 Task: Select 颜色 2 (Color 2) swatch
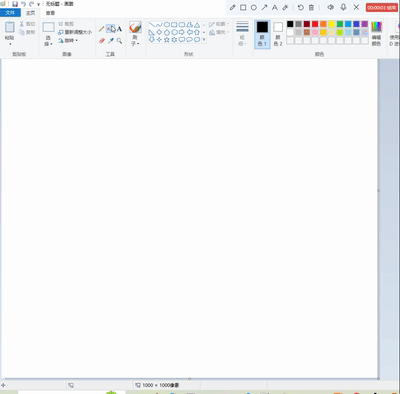pyautogui.click(x=278, y=34)
